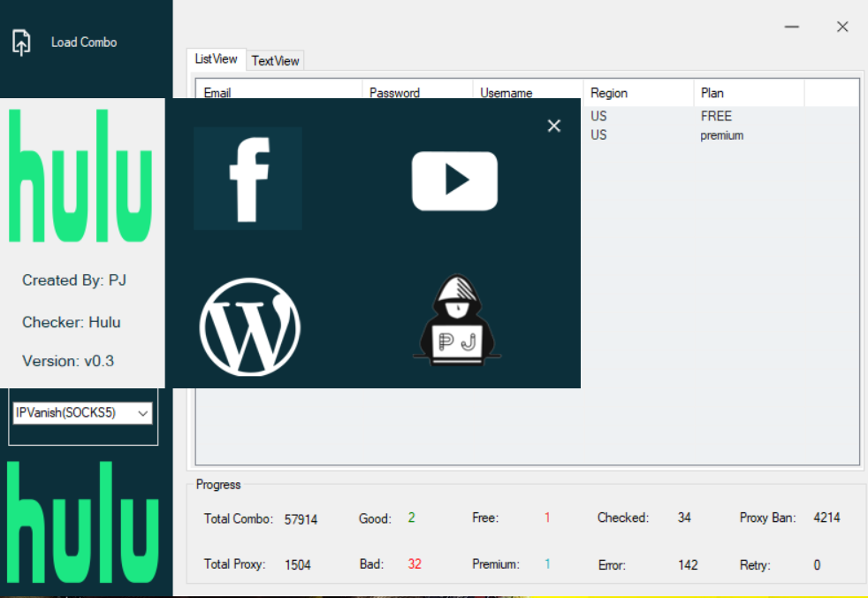Click the Retry count value 0

(x=817, y=564)
